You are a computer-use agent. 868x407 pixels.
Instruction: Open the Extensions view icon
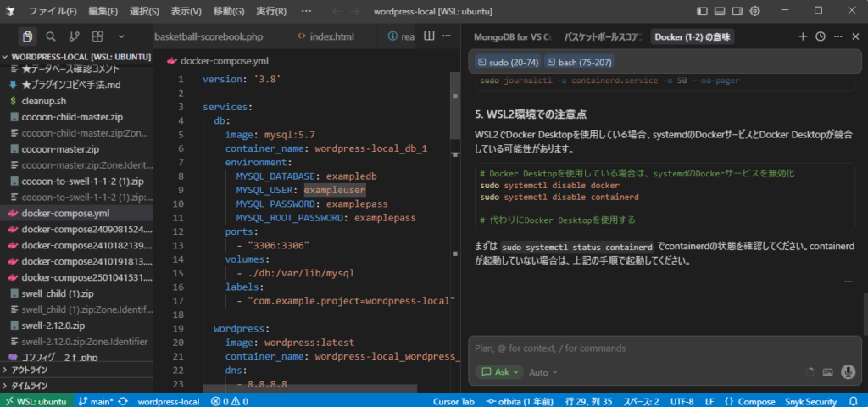(x=97, y=36)
